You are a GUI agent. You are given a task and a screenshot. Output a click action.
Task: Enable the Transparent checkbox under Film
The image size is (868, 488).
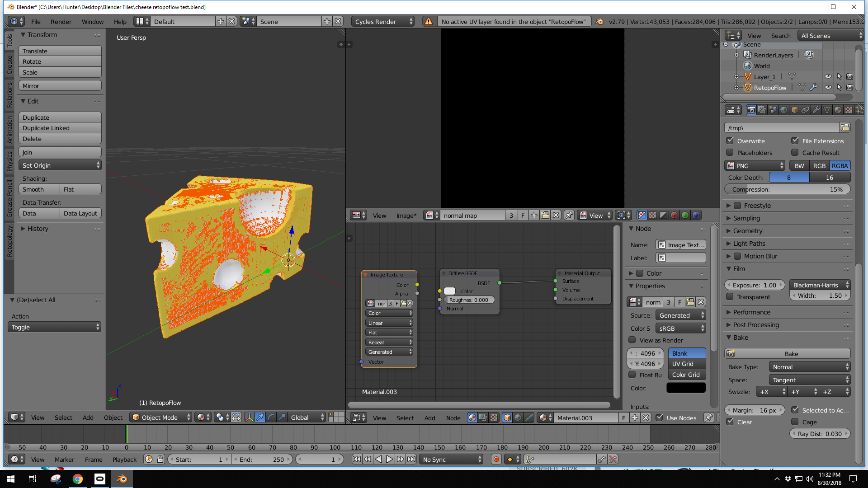[730, 297]
